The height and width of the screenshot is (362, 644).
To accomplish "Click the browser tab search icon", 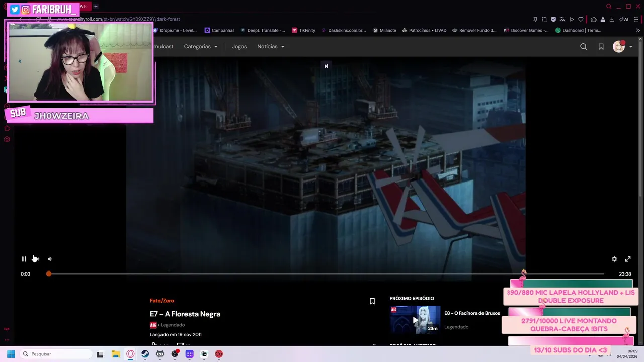I will 609,6.
